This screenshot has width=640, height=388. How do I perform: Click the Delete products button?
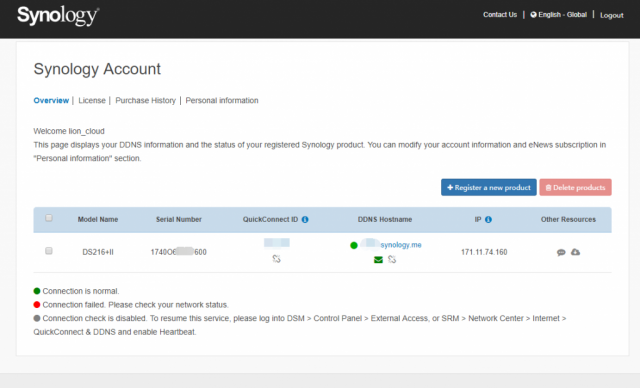click(x=575, y=187)
